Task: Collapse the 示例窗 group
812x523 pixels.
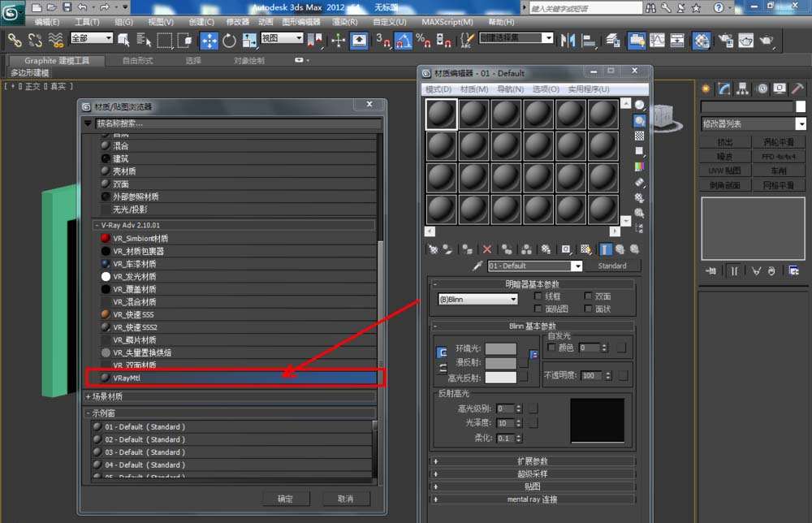Action: point(88,413)
